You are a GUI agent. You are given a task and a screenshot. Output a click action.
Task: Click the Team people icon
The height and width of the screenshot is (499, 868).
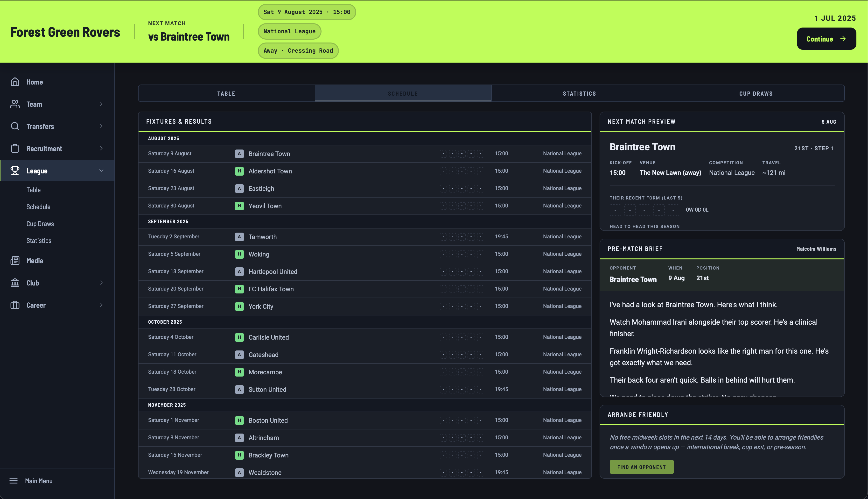click(15, 104)
